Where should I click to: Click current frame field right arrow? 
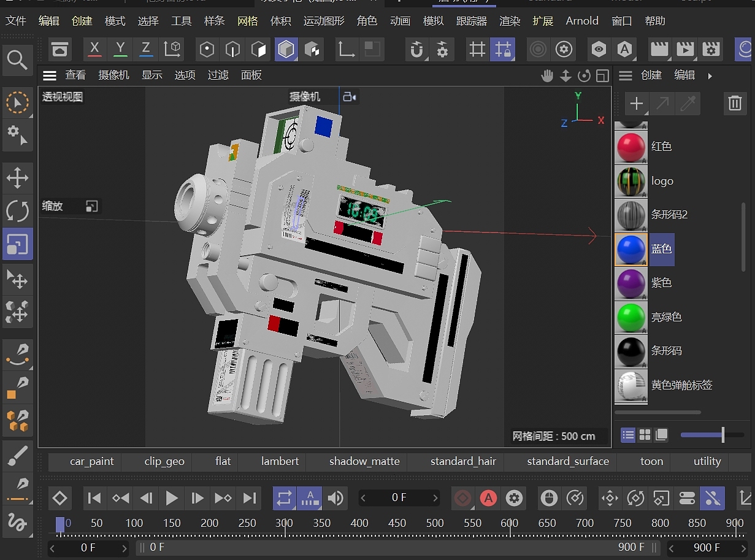(x=435, y=498)
